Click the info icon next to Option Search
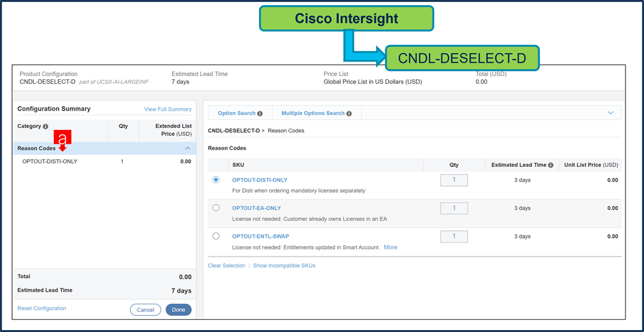 pyautogui.click(x=260, y=113)
